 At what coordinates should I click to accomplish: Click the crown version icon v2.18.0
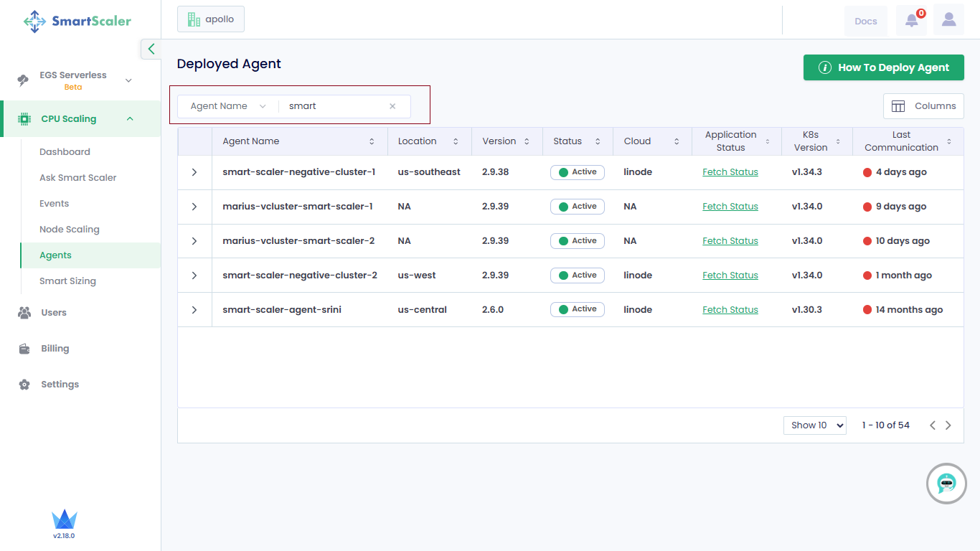64,522
